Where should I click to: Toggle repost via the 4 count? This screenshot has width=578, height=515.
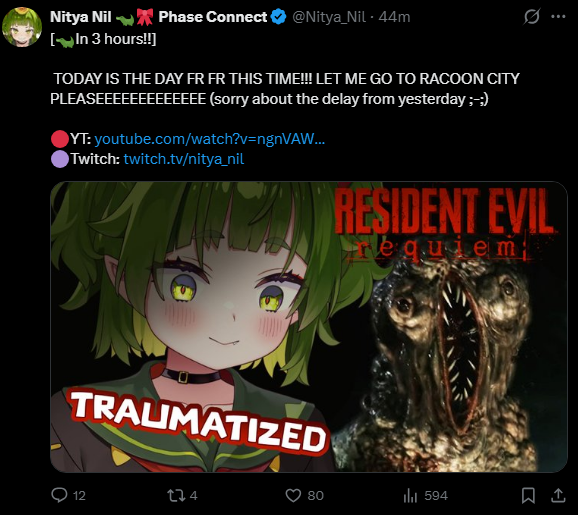point(194,495)
